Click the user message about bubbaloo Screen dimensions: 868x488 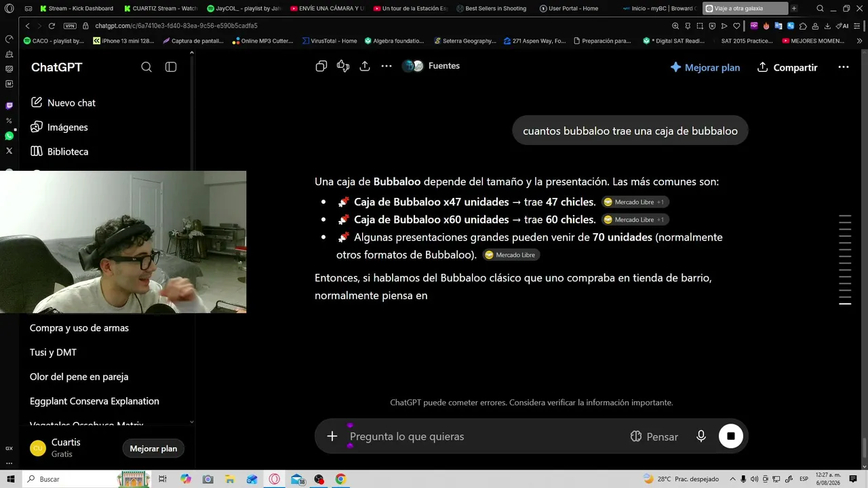click(630, 131)
